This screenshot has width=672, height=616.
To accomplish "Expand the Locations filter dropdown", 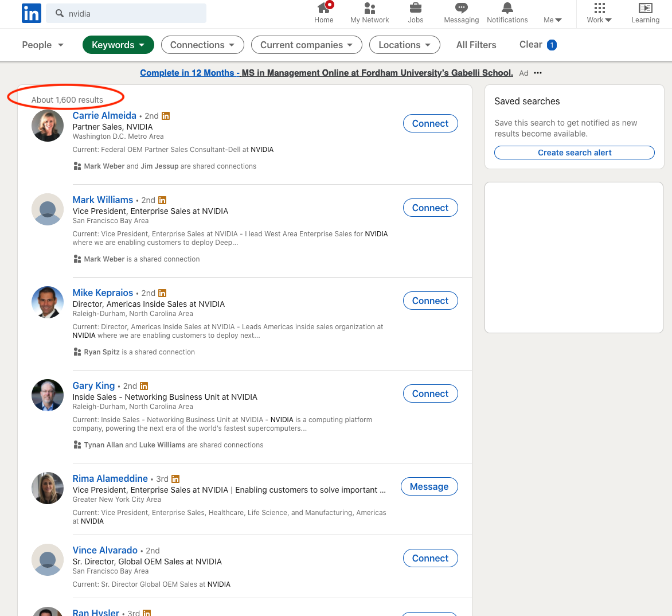I will (404, 45).
